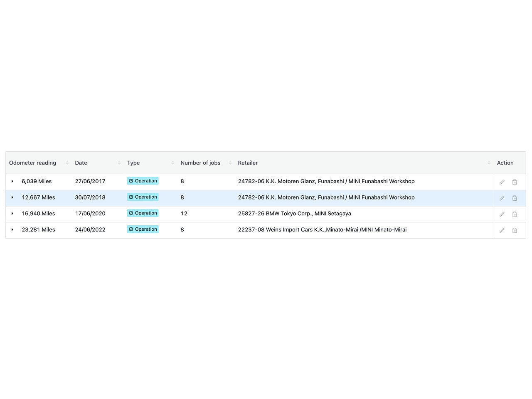Sort by Date column arrows
The image size is (532, 399).
pos(119,163)
